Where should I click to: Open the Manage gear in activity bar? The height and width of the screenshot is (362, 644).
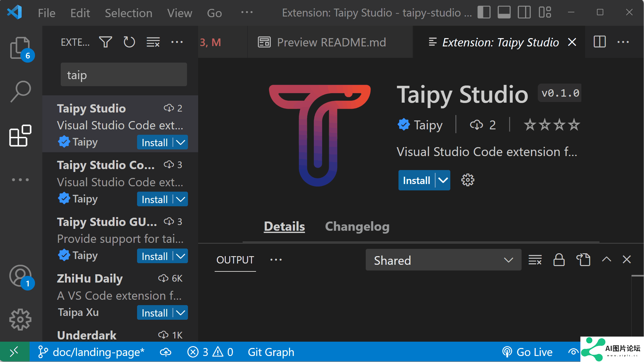tap(20, 319)
